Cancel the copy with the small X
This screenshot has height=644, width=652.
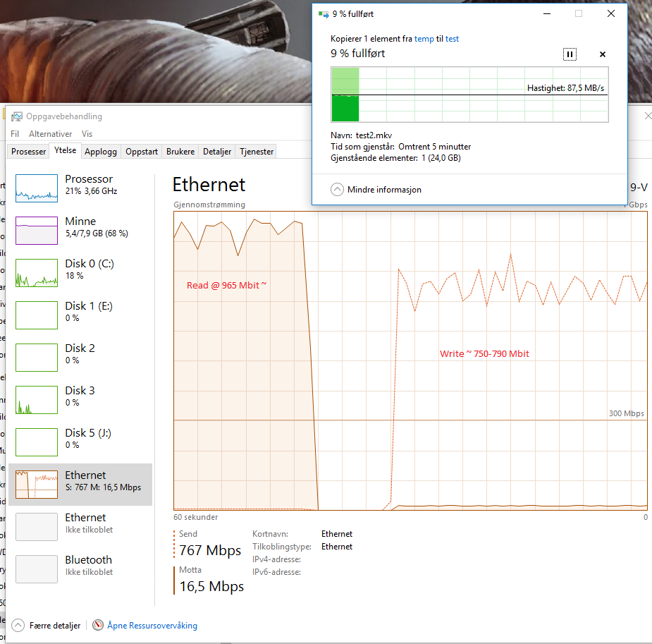[x=603, y=54]
